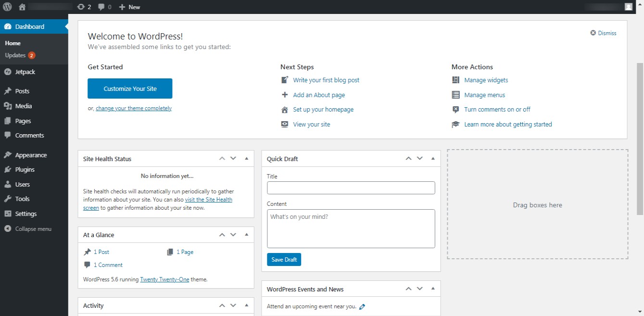Click Manage menus link
Image resolution: width=644 pixels, height=316 pixels.
tap(485, 95)
